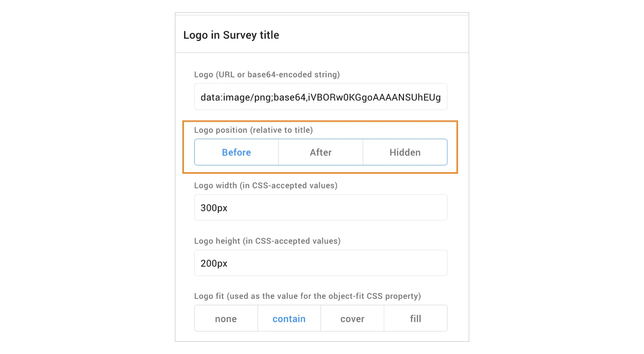Image resolution: width=644 pixels, height=354 pixels.
Task: Click the Logo fit object-fit property label
Action: pyautogui.click(x=308, y=296)
